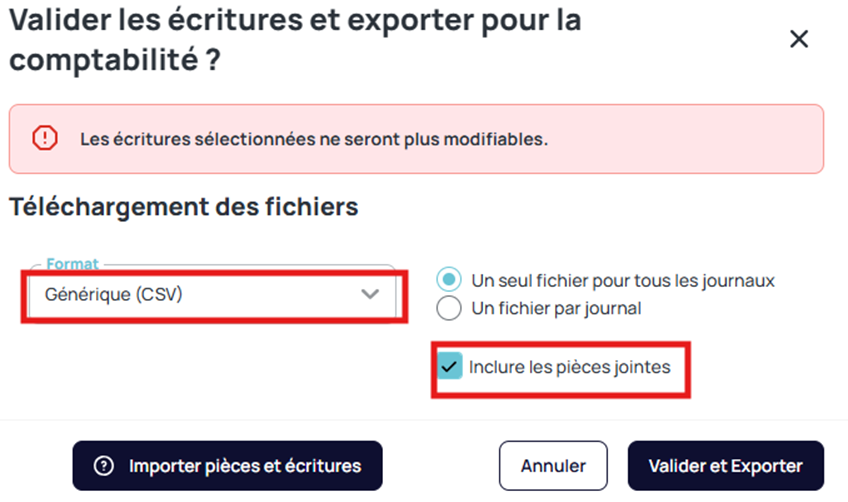Cancel with the Annuler button
This screenshot has height=502, width=848.
click(553, 466)
